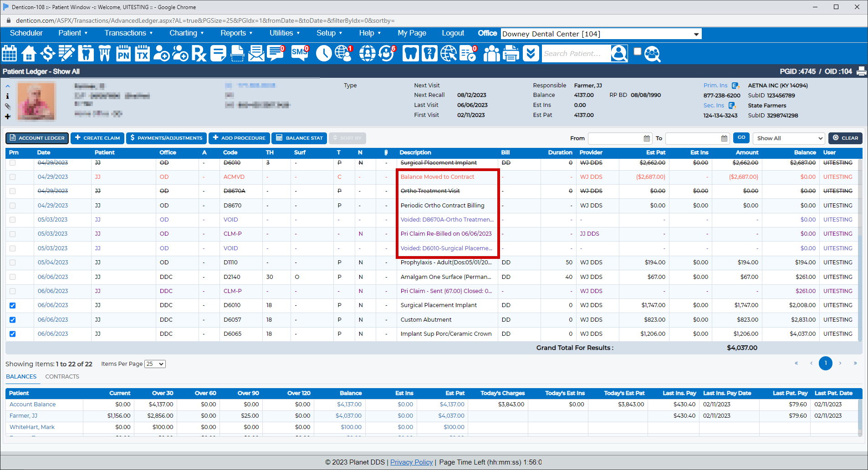Viewport: 868px width, 470px height.
Task: Open the Privacy Policy link
Action: pyautogui.click(x=411, y=462)
